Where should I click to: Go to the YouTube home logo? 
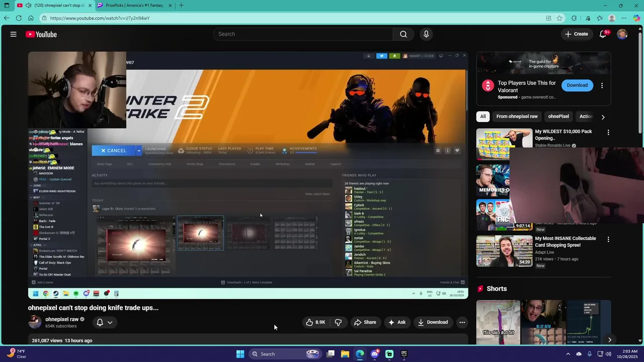click(41, 34)
